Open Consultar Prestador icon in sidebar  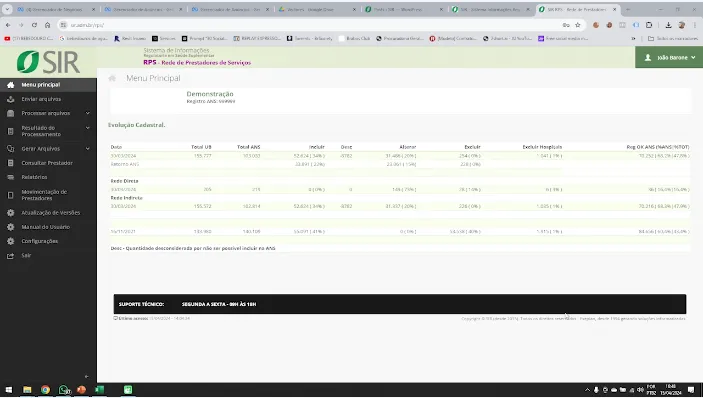pyautogui.click(x=10, y=163)
